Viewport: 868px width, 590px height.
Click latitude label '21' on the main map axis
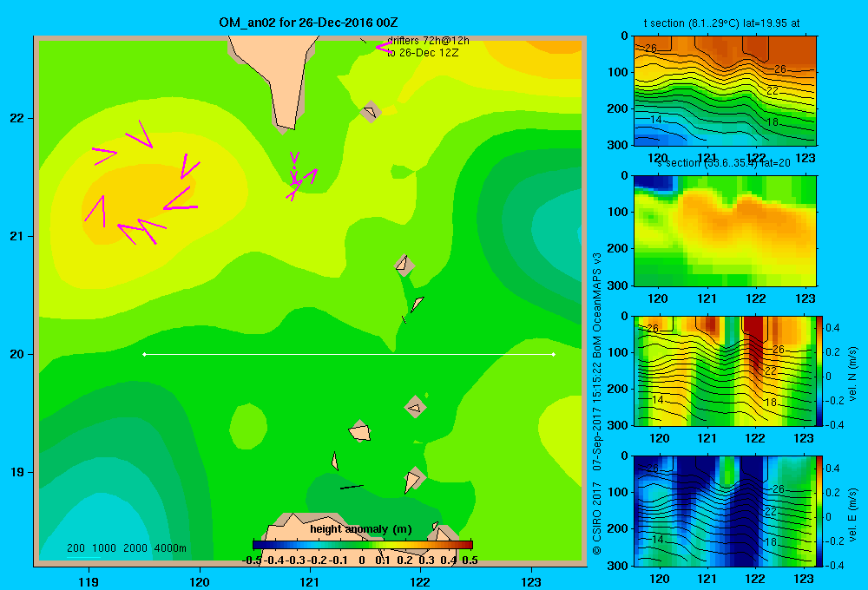point(17,236)
